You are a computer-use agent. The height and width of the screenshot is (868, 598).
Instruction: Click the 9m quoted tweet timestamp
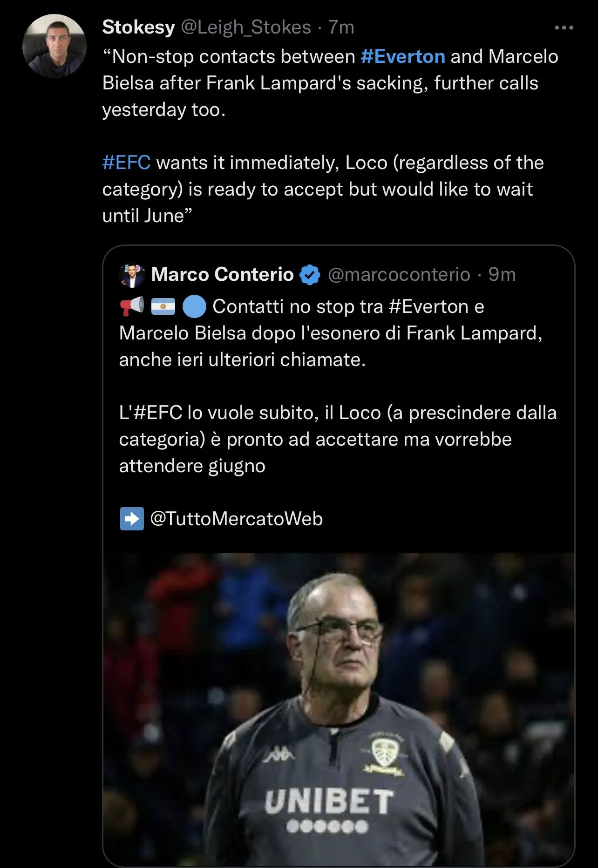[x=502, y=275]
